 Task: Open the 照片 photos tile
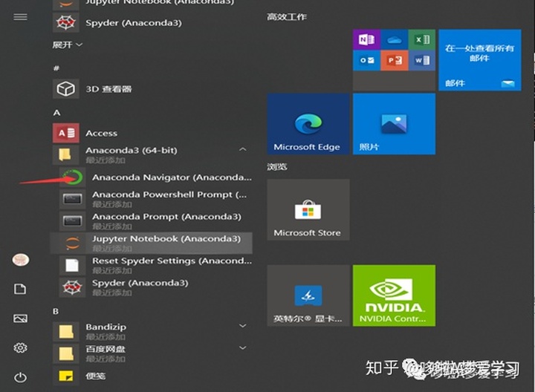point(394,124)
